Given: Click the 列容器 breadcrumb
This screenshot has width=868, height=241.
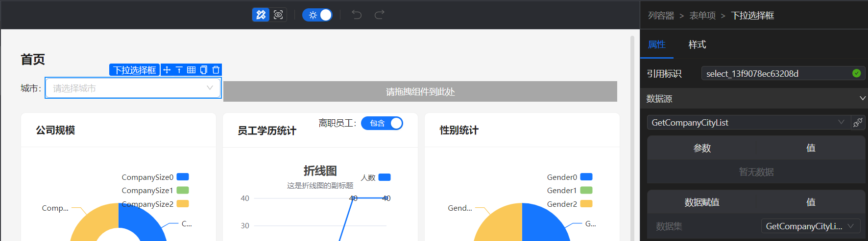Looking at the screenshot, I should tap(661, 16).
